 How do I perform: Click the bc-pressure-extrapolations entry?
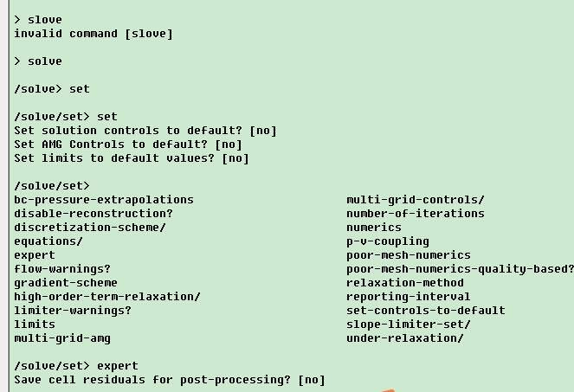(104, 200)
